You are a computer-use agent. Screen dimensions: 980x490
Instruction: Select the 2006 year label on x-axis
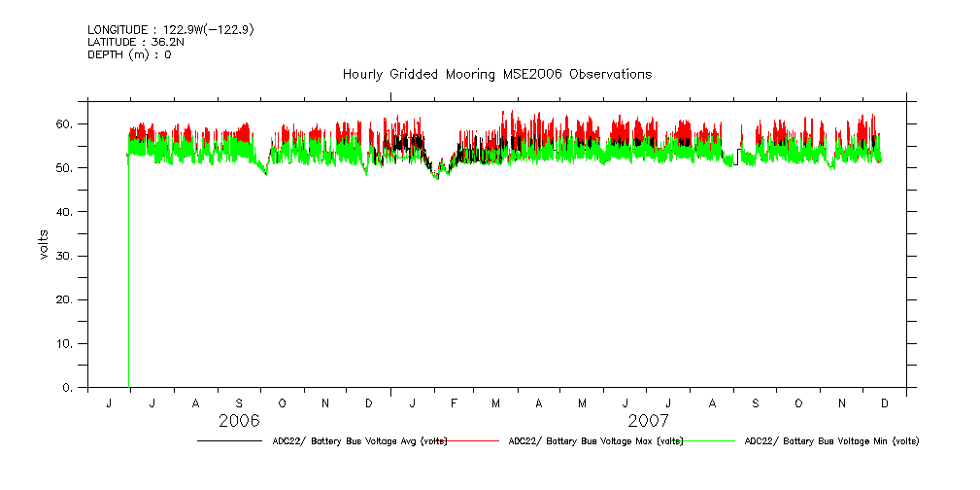(239, 421)
